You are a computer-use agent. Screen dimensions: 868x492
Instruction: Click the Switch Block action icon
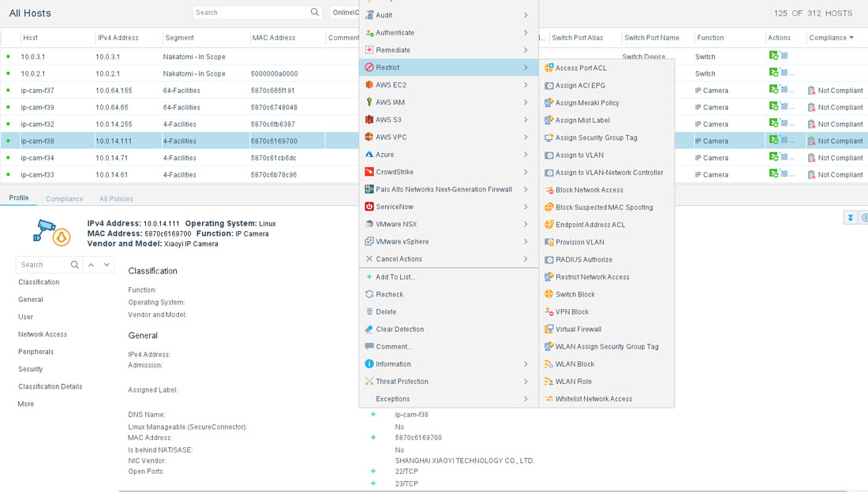coord(548,294)
